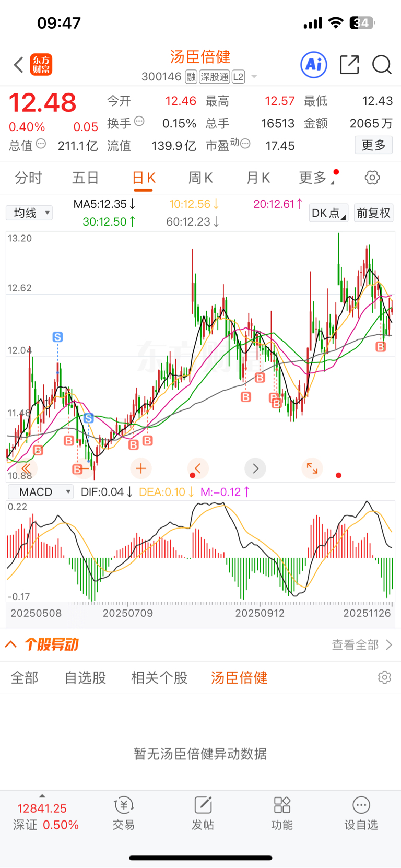This screenshot has width=401, height=868.
Task: Switch to 月K tab
Action: pos(258,178)
